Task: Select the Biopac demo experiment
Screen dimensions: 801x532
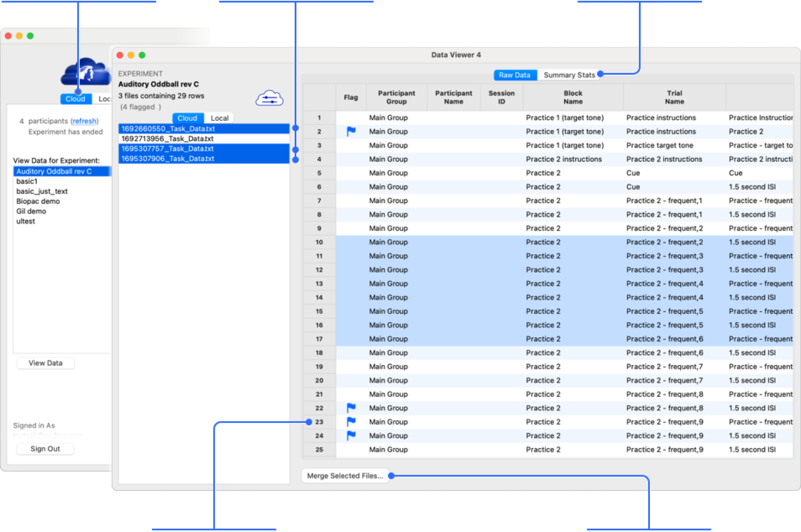Action: click(38, 201)
